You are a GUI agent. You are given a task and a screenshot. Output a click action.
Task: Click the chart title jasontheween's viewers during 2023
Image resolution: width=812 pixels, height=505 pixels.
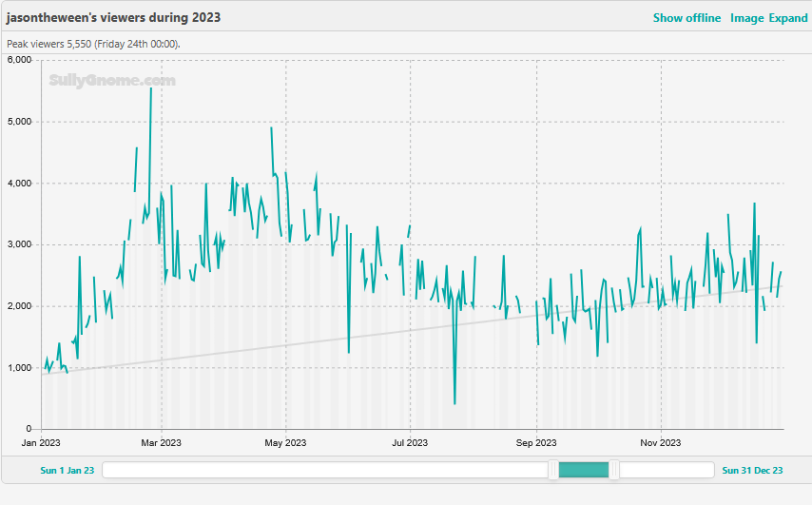click(x=113, y=18)
